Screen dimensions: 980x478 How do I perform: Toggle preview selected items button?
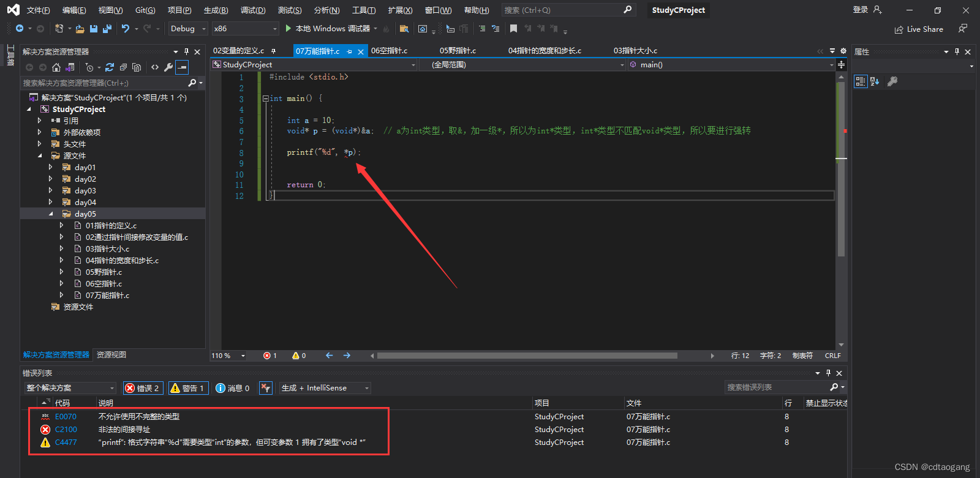coord(182,67)
